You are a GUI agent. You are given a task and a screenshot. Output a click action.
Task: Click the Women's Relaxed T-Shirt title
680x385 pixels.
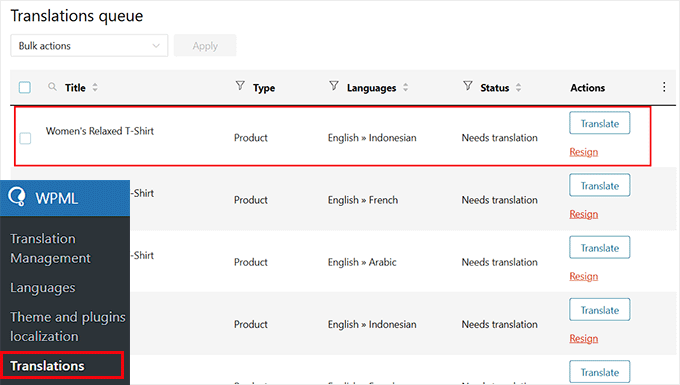[x=100, y=131]
